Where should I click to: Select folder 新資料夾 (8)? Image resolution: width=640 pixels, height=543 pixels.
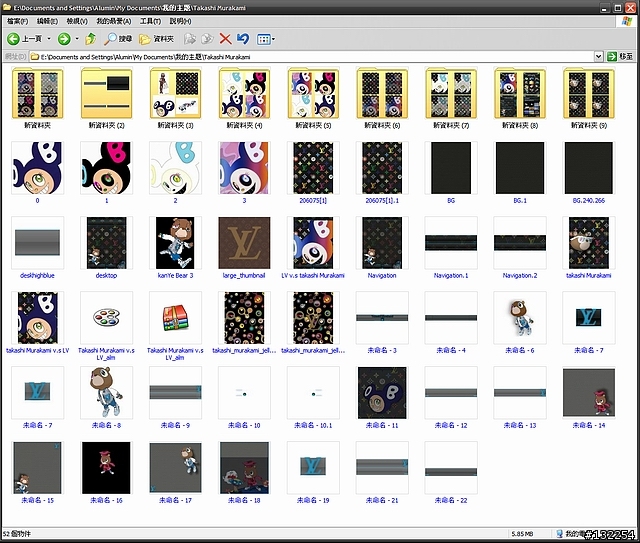click(520, 94)
